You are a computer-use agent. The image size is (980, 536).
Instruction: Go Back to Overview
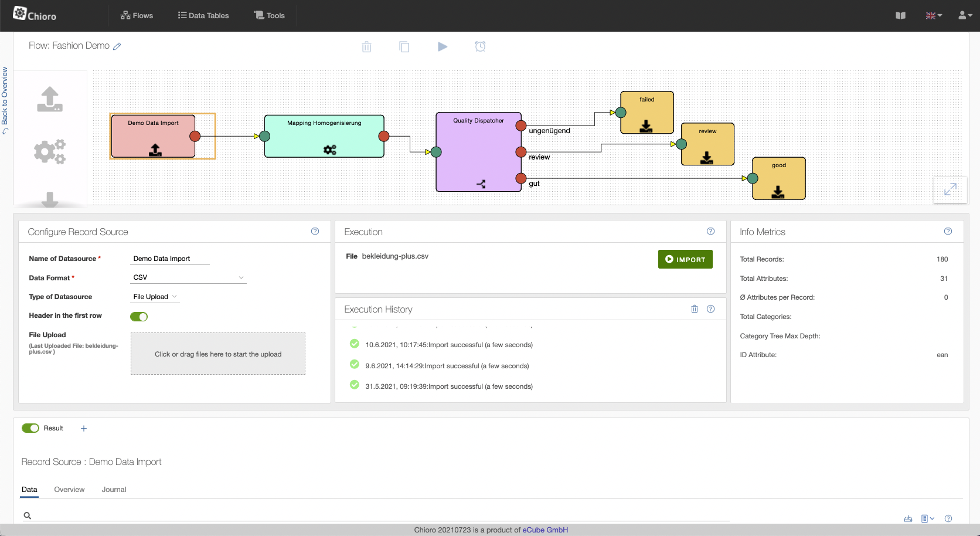[5, 100]
